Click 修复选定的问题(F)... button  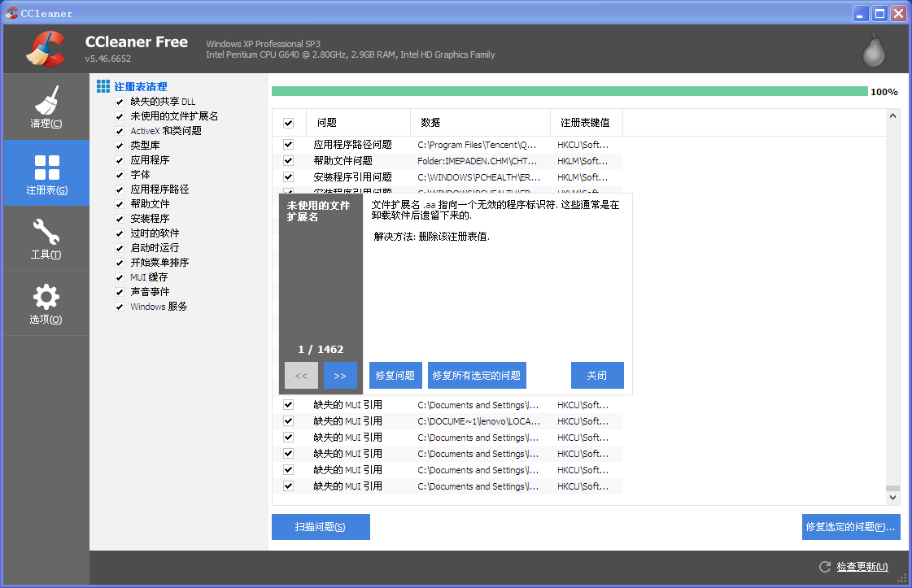point(851,527)
